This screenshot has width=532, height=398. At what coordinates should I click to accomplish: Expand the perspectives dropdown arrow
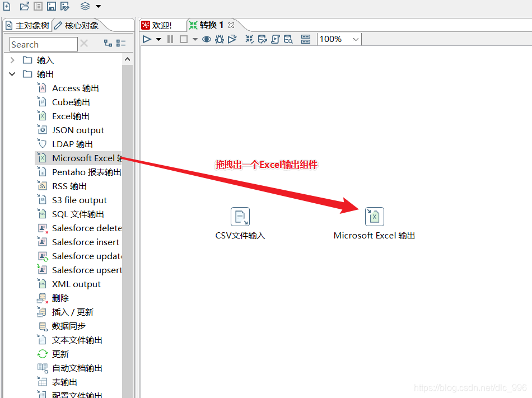pyautogui.click(x=98, y=6)
